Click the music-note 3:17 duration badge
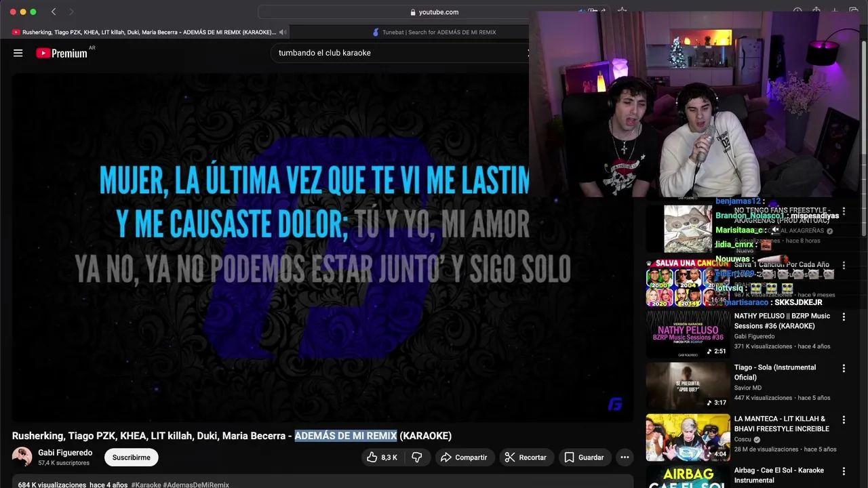The width and height of the screenshot is (868, 488). point(716,403)
